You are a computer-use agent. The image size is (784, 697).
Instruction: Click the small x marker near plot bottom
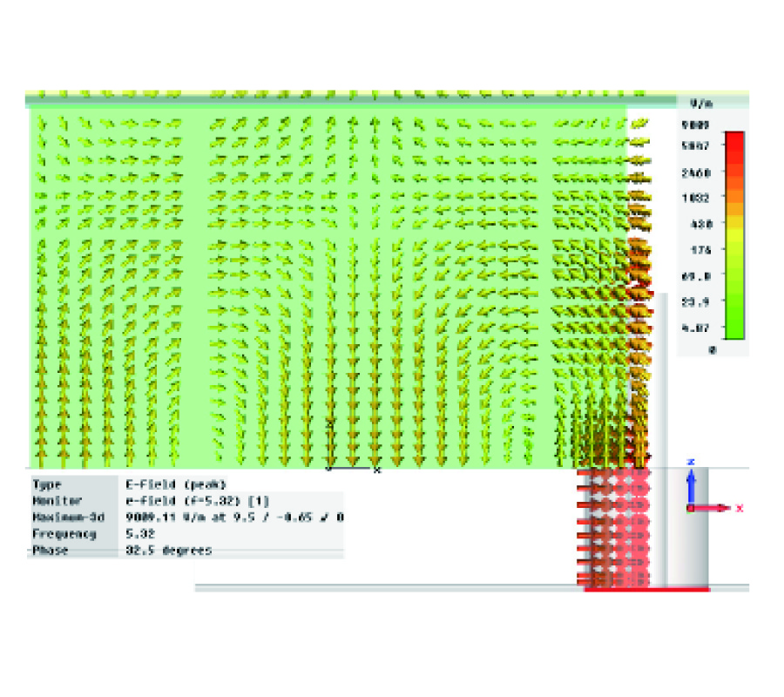coord(377,470)
